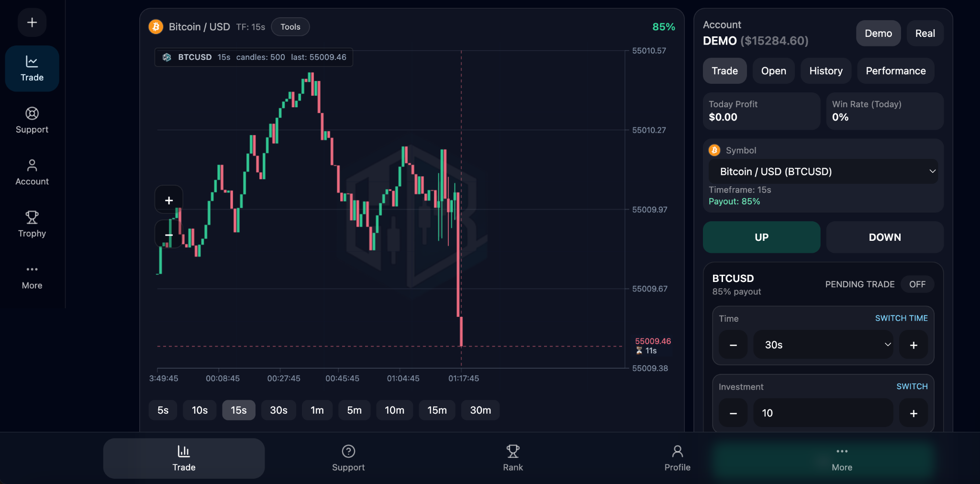Select the Support icon in the sidebar
This screenshot has width=980, height=484.
pos(32,120)
